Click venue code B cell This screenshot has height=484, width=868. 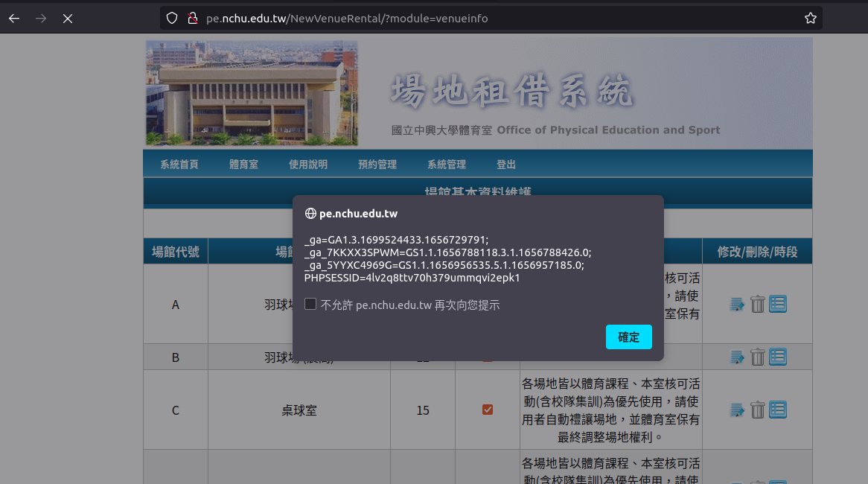click(x=176, y=357)
